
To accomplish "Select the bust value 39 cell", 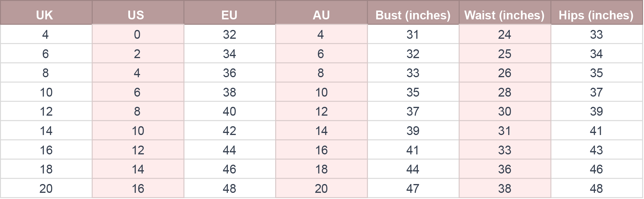I will tap(413, 131).
